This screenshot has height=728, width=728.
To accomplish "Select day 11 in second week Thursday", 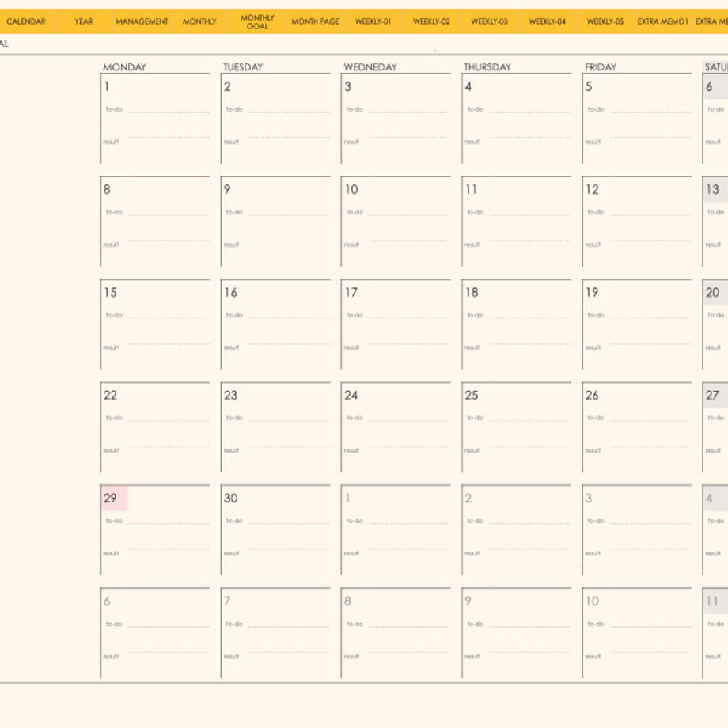I will point(472,189).
